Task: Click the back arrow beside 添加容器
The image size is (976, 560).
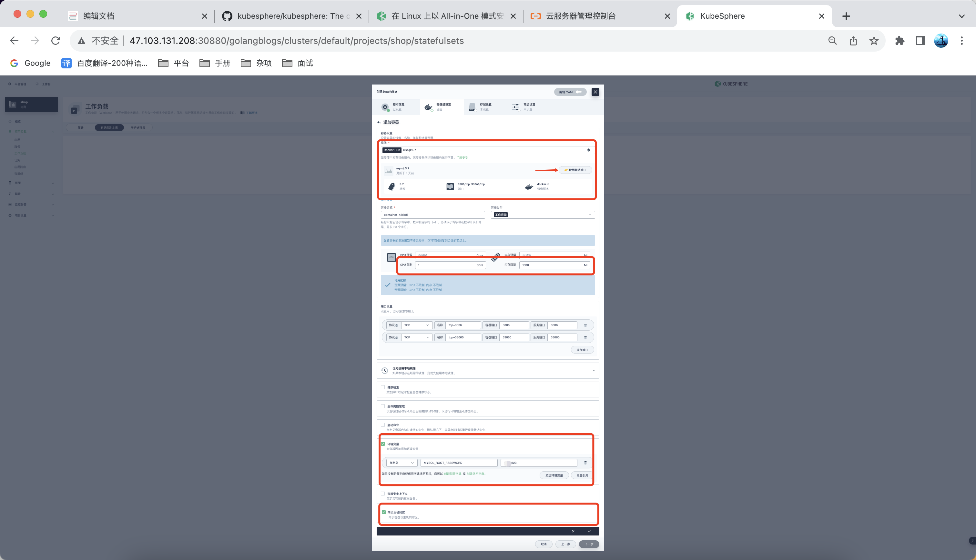Action: [x=379, y=122]
